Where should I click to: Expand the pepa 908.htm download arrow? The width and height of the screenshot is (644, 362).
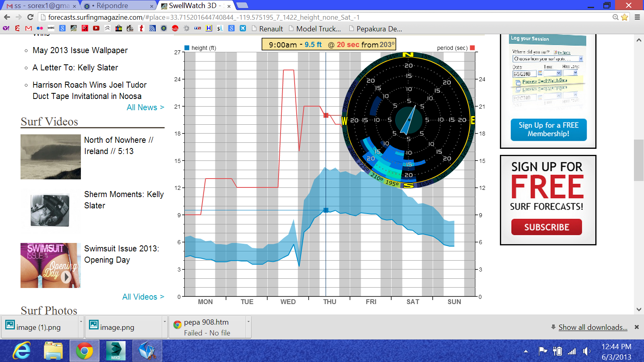coord(248,321)
